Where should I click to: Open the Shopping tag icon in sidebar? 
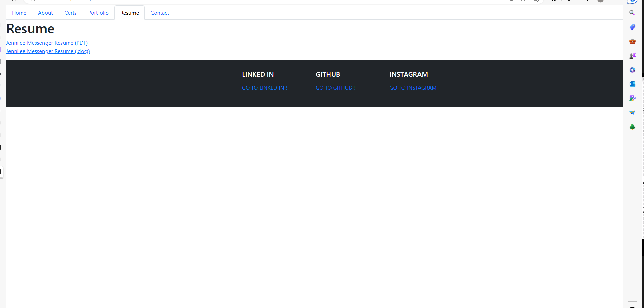pos(632,27)
